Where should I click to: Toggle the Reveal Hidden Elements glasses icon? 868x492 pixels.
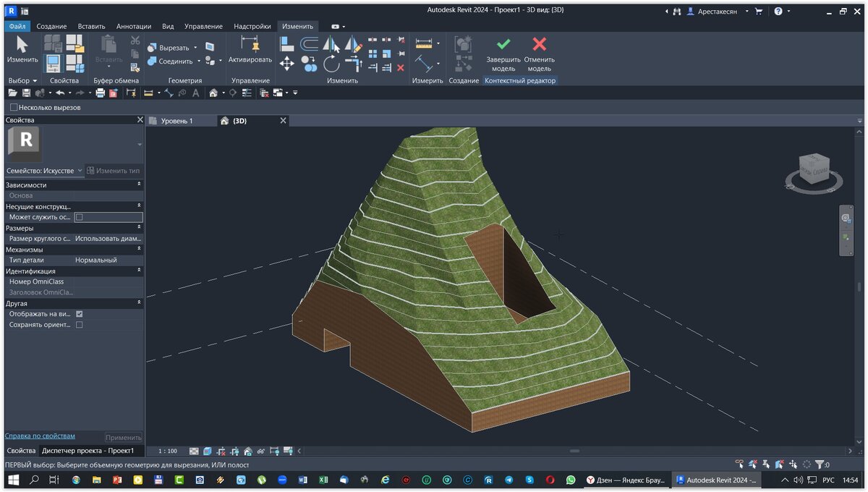coord(262,450)
